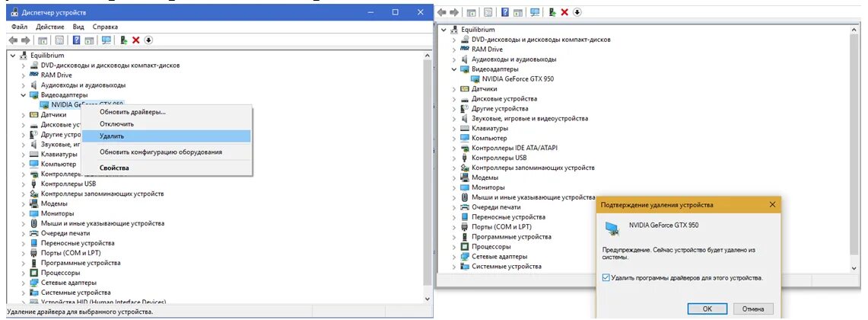The image size is (868, 320).
Task: Click the scan hardware monitor icon in the toolbar above the confirmation dialog
Action: tap(536, 12)
